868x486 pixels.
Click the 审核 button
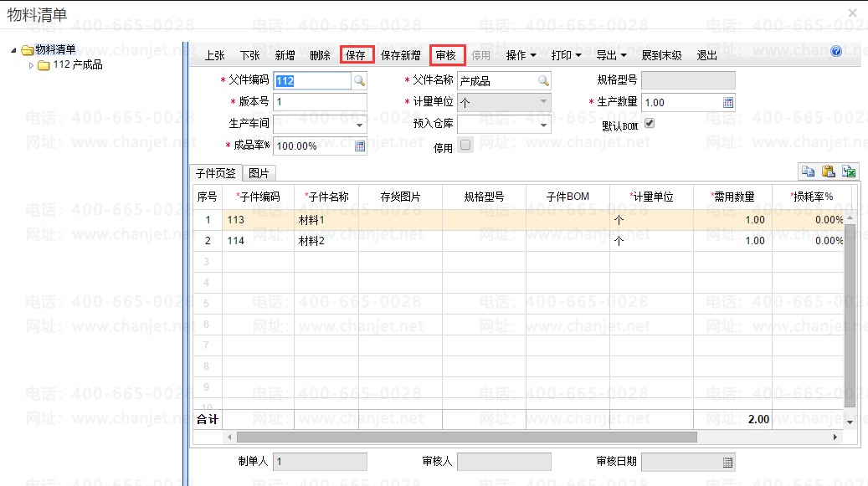[x=446, y=55]
